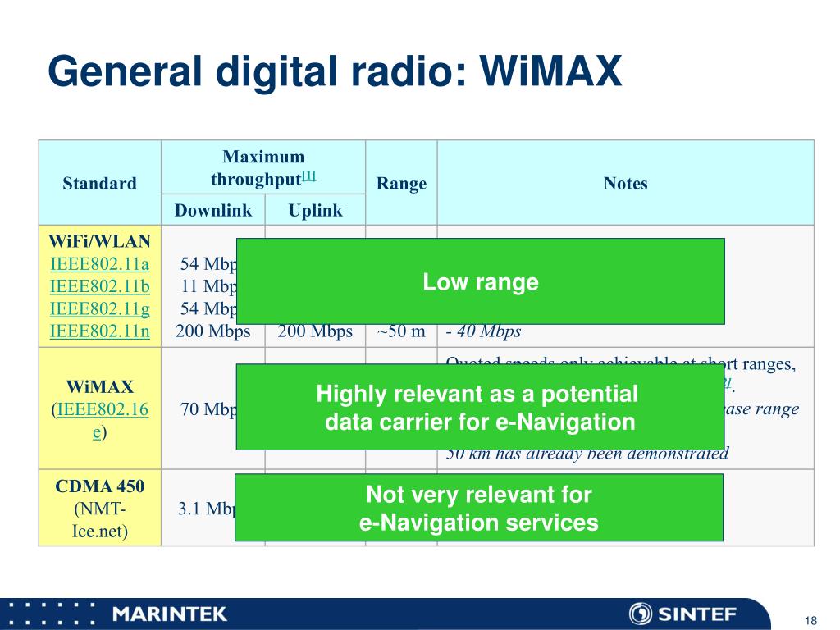This screenshot has width=840, height=630.
Task: Click the '~50 m' range cell
Action: pyautogui.click(x=401, y=331)
